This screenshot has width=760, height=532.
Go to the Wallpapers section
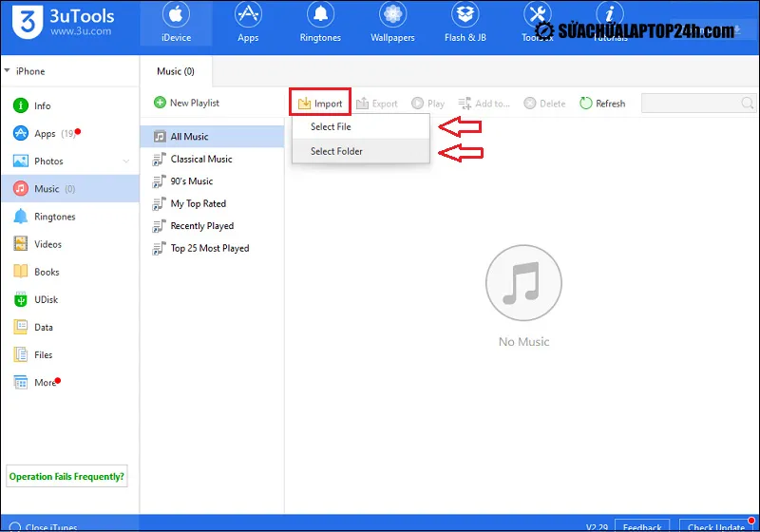(x=392, y=24)
